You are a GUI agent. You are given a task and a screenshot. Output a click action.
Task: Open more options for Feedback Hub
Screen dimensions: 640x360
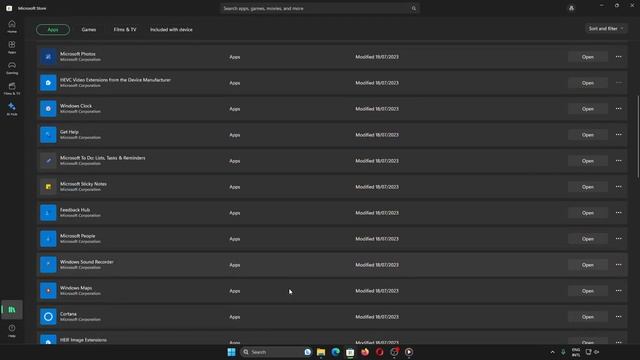[618, 213]
